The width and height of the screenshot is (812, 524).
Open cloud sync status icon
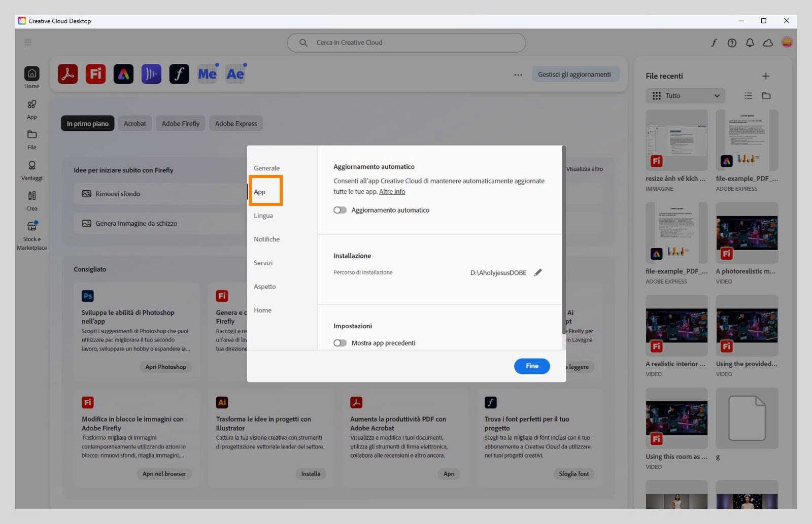point(768,43)
